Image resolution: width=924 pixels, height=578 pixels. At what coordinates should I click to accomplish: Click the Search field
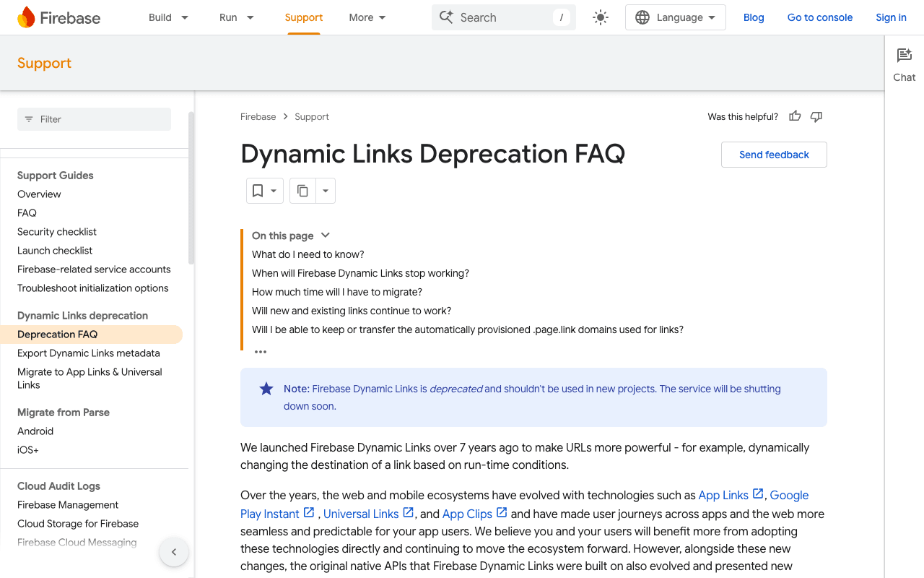tap(504, 17)
